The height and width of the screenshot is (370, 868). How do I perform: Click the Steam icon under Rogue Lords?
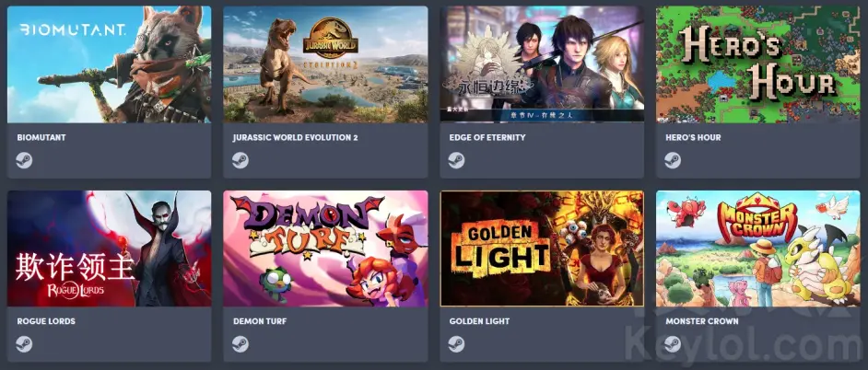coord(24,344)
